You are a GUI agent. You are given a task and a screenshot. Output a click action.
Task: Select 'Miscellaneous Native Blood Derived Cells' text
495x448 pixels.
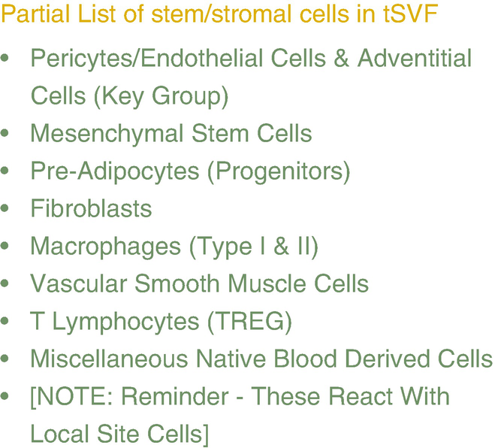[261, 359]
